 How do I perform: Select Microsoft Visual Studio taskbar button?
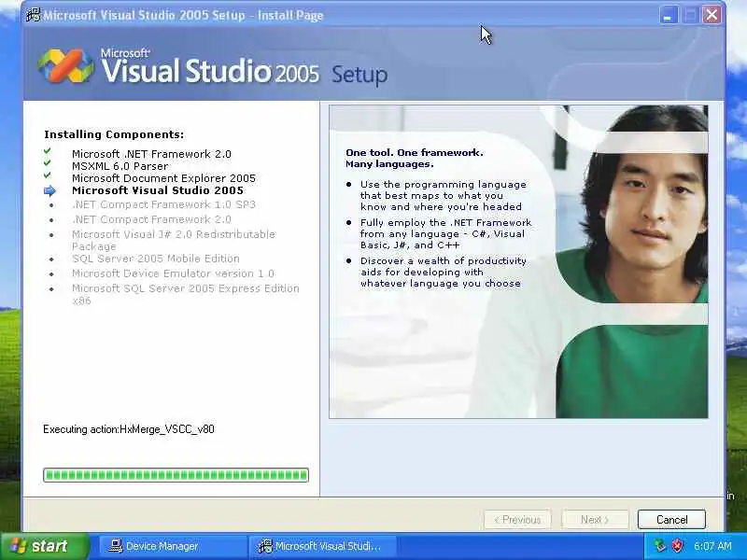pyautogui.click(x=322, y=546)
